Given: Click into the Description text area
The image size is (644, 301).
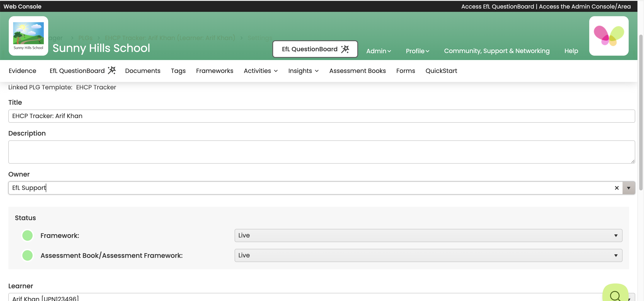Looking at the screenshot, I should coord(321,152).
